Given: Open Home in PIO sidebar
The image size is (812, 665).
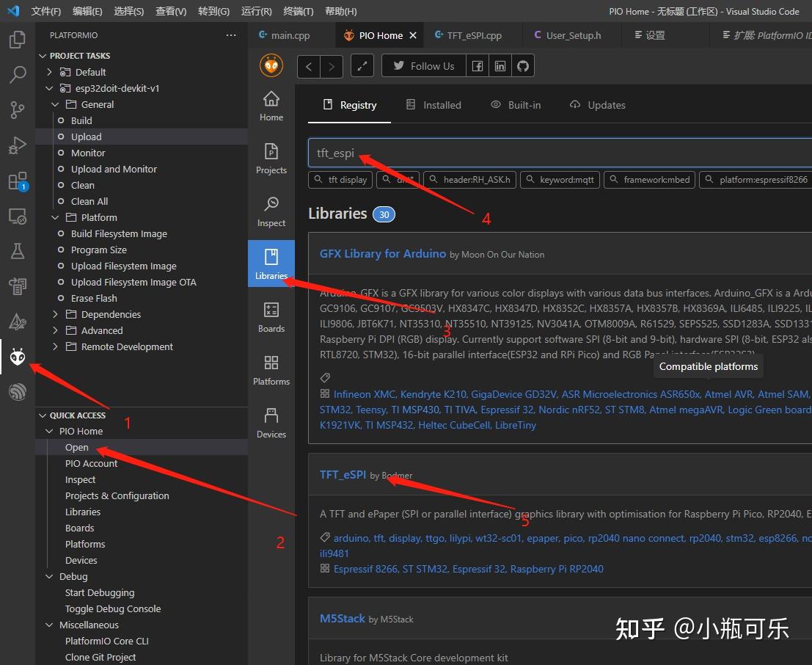Looking at the screenshot, I should click(271, 106).
